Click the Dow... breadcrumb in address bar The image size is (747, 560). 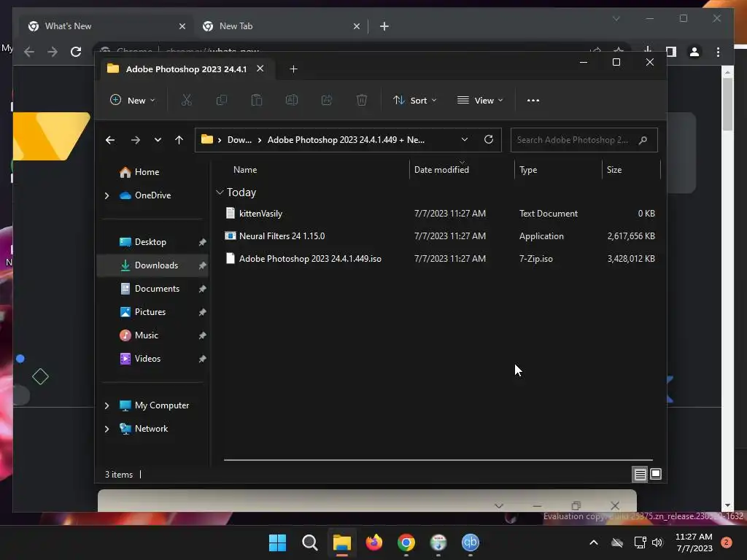(x=239, y=140)
